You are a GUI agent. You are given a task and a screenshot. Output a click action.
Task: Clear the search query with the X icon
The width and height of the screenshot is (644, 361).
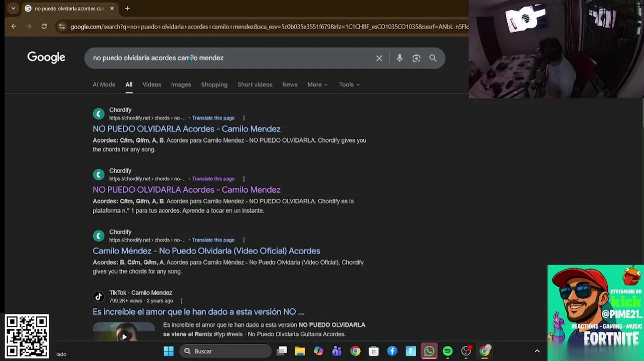[x=379, y=58]
